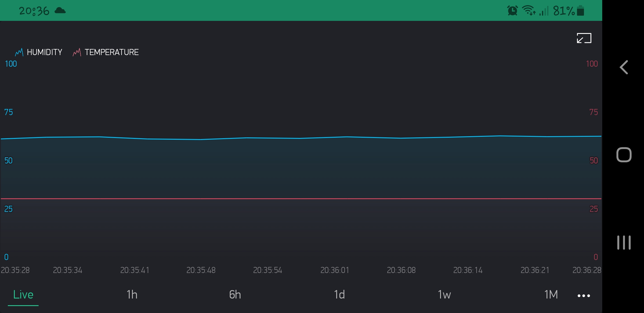Switch to the 1w range tab

444,295
